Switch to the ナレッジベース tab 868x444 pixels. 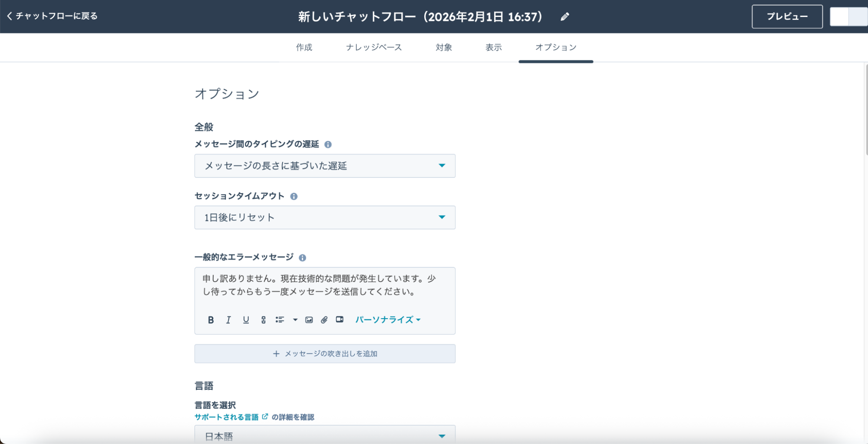click(x=373, y=47)
